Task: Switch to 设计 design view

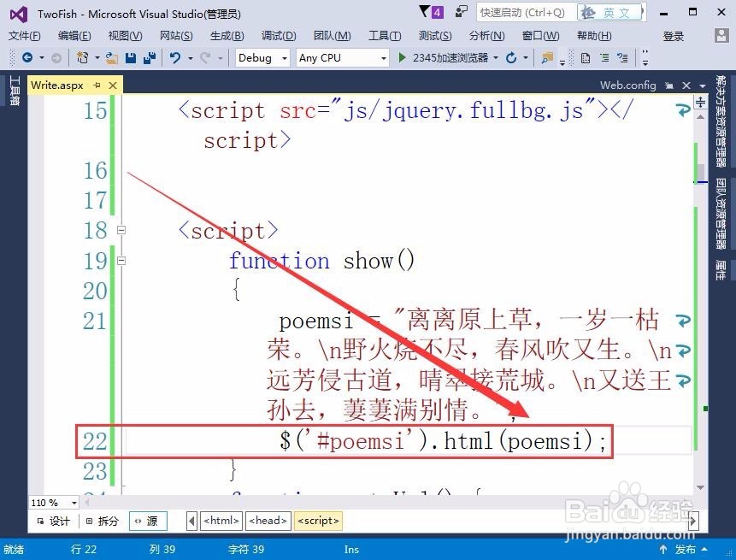Action: pyautogui.click(x=54, y=521)
